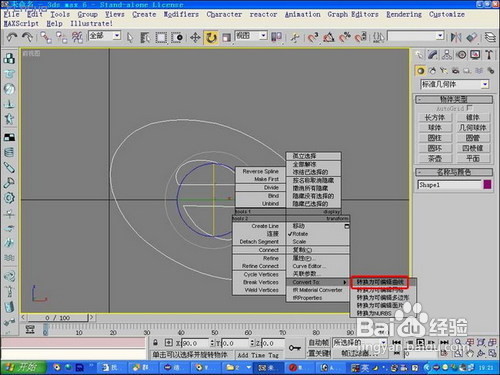Screen dimensions: 500x375
Task: Click the object name field containing Shape1
Action: tap(449, 185)
